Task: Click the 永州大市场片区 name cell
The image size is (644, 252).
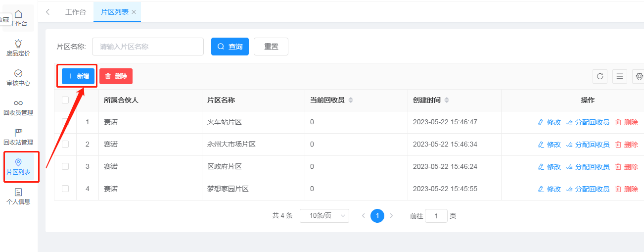Action: 231,145
